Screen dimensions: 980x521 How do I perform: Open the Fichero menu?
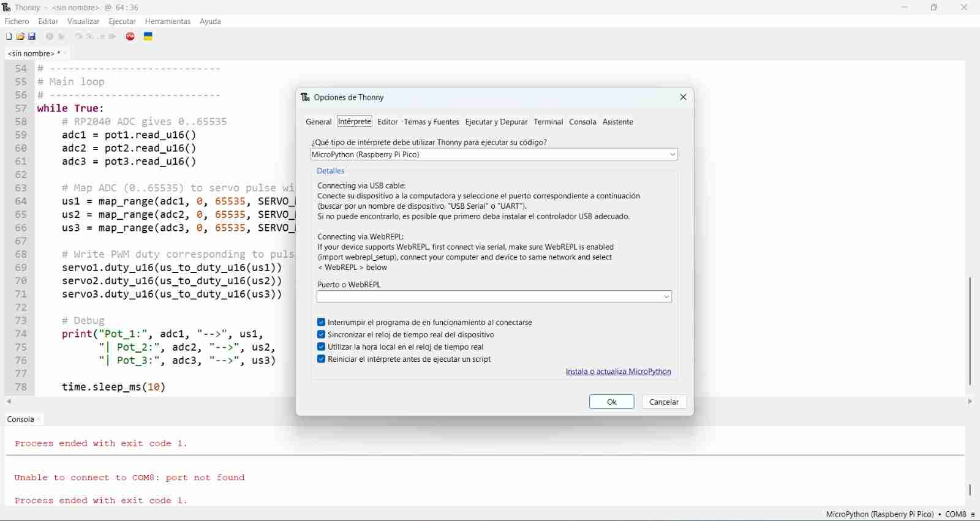coord(17,21)
